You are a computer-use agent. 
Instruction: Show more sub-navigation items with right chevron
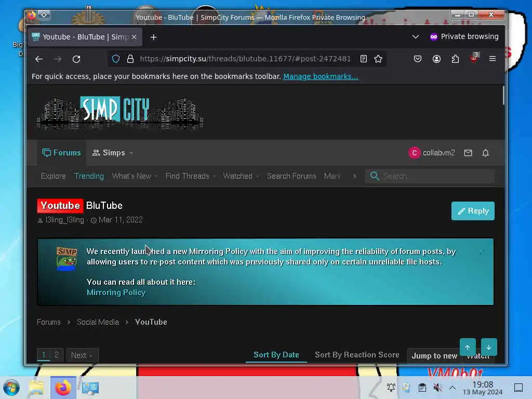coord(354,176)
